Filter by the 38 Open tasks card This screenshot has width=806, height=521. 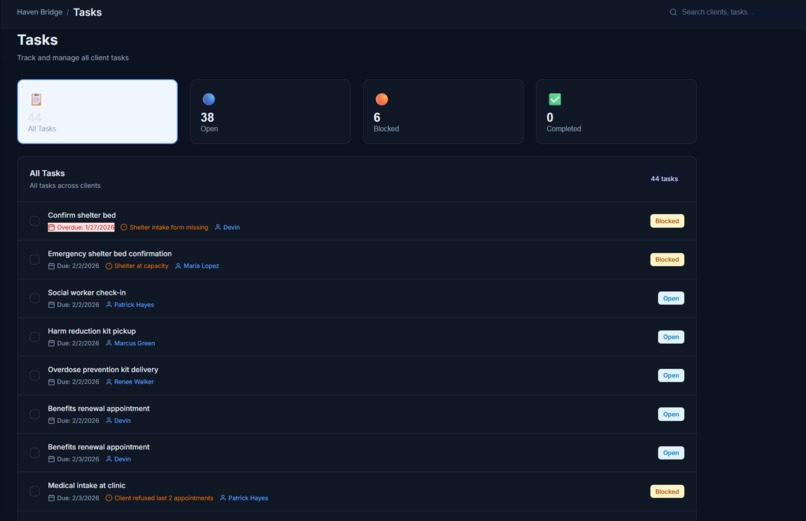tap(270, 111)
